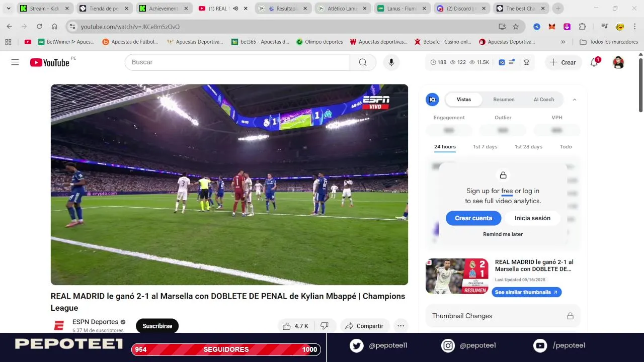This screenshot has height=362, width=644.
Task: Open YouTube hamburger guide menu
Action: click(15, 62)
